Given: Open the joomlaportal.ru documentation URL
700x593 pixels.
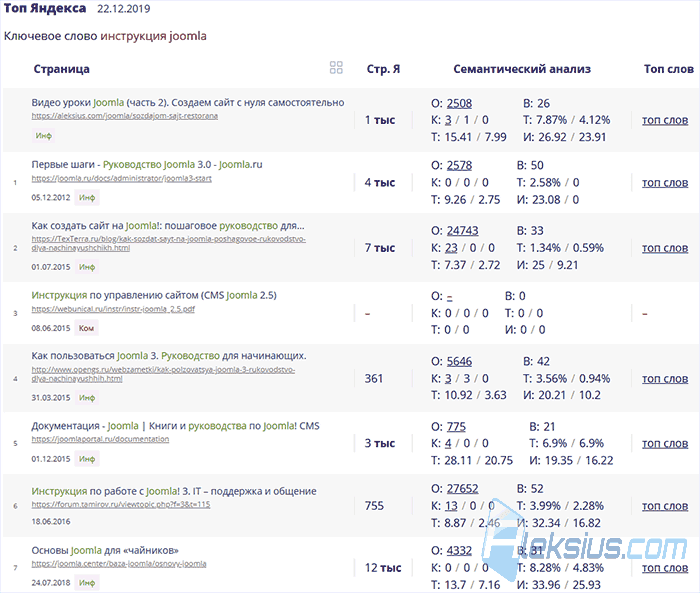Looking at the screenshot, I should tap(100, 439).
